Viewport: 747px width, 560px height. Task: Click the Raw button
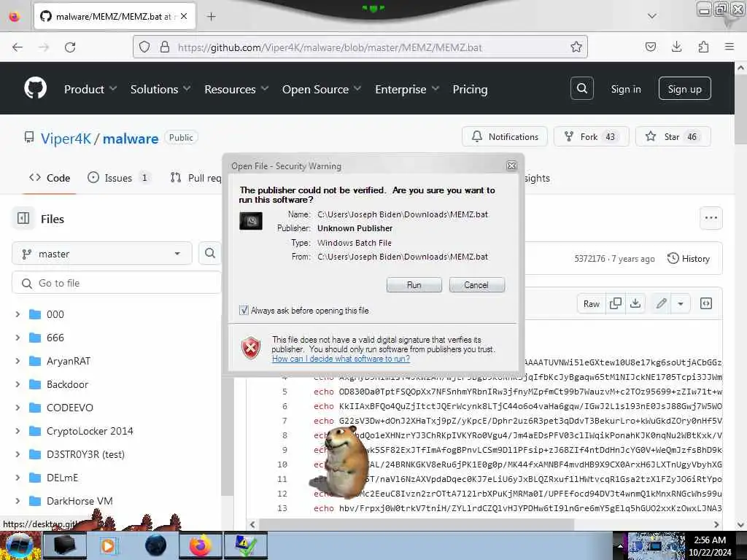[x=591, y=303]
